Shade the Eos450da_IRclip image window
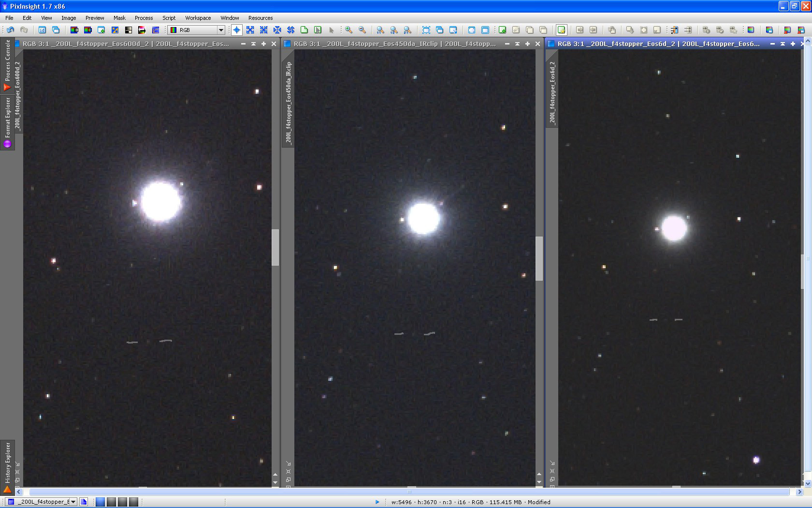The image size is (812, 508). (x=517, y=44)
